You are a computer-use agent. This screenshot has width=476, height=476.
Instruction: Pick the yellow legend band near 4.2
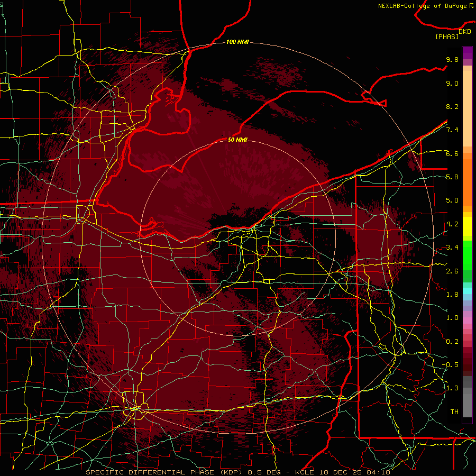coord(467,226)
